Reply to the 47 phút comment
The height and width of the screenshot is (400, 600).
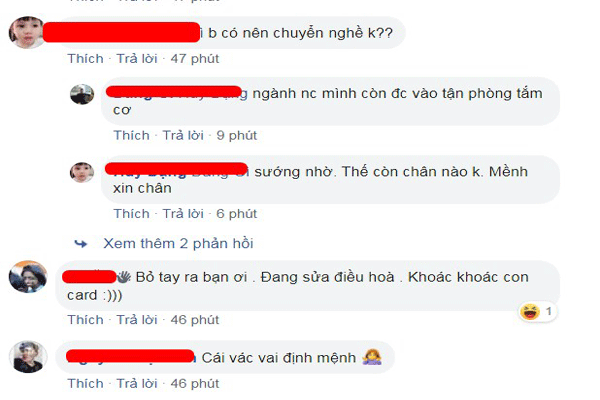(137, 59)
